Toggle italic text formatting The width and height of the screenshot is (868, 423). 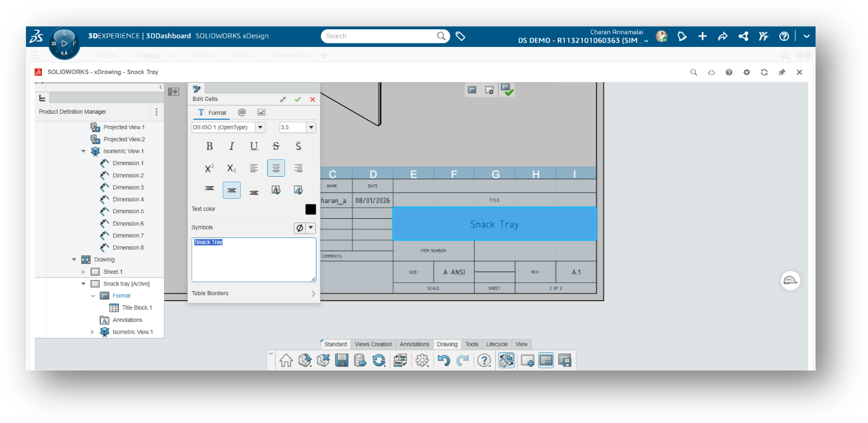231,146
